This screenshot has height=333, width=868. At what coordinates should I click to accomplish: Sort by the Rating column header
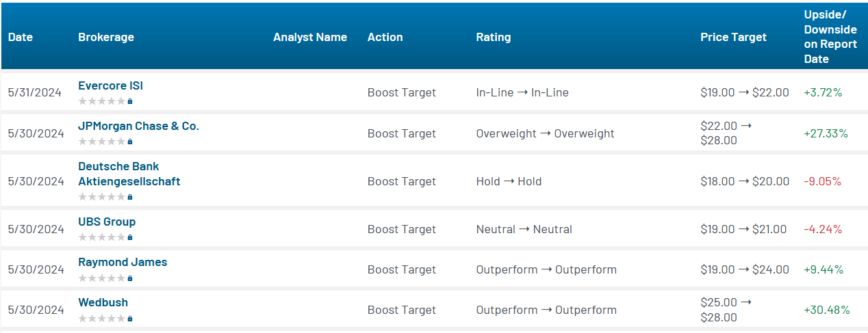[x=494, y=37]
